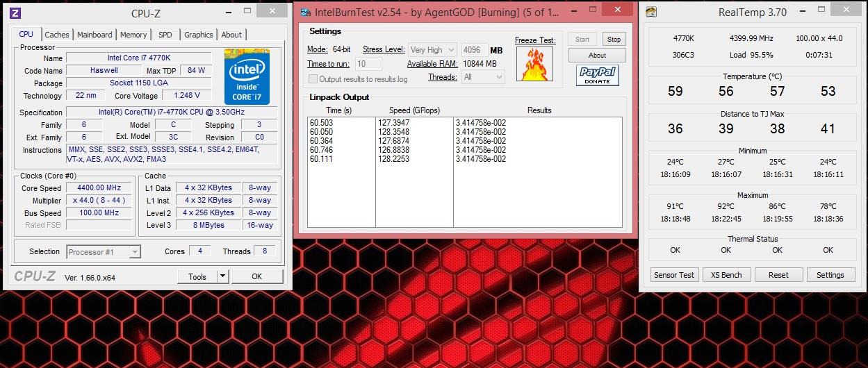
Task: Click the Tools button in CPU-Z
Action: click(197, 276)
